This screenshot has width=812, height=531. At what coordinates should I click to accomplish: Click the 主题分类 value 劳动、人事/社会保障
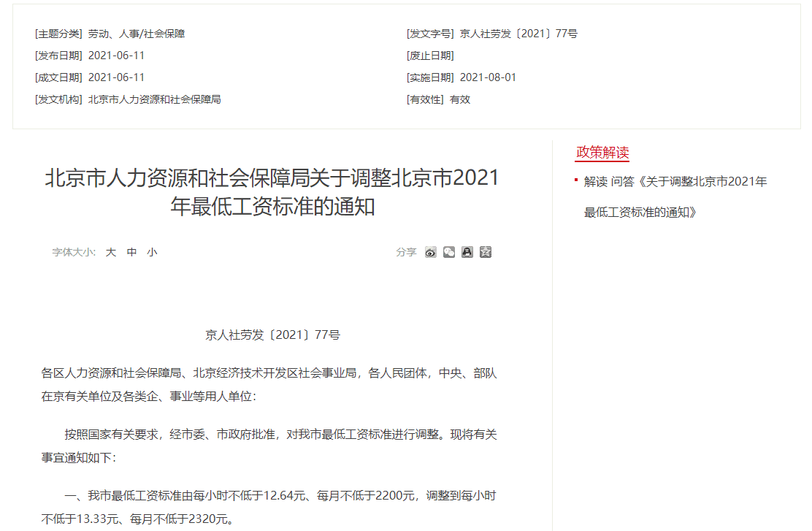click(x=137, y=34)
